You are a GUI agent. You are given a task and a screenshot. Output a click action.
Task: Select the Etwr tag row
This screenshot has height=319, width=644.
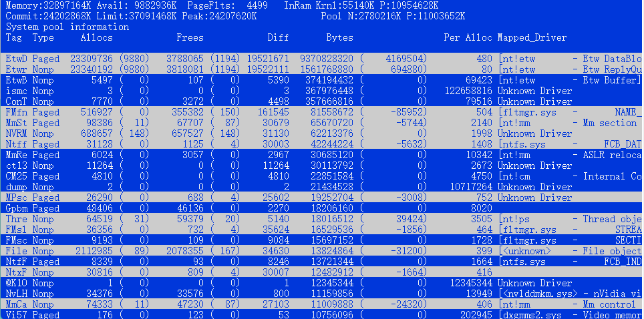click(322, 69)
